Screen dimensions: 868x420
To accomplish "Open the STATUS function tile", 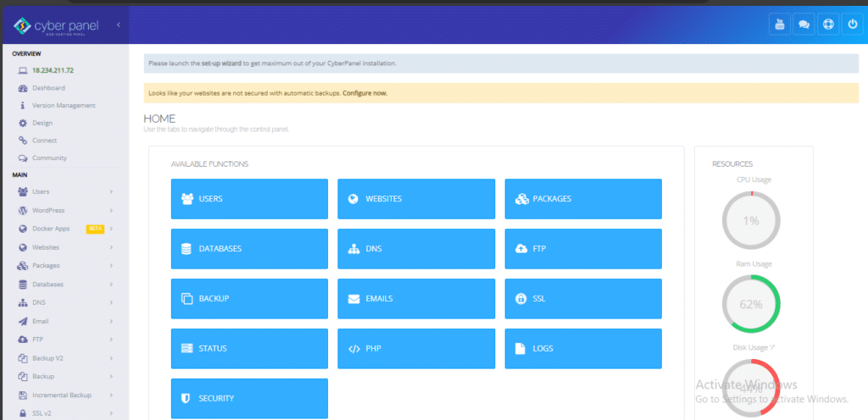I will point(249,349).
